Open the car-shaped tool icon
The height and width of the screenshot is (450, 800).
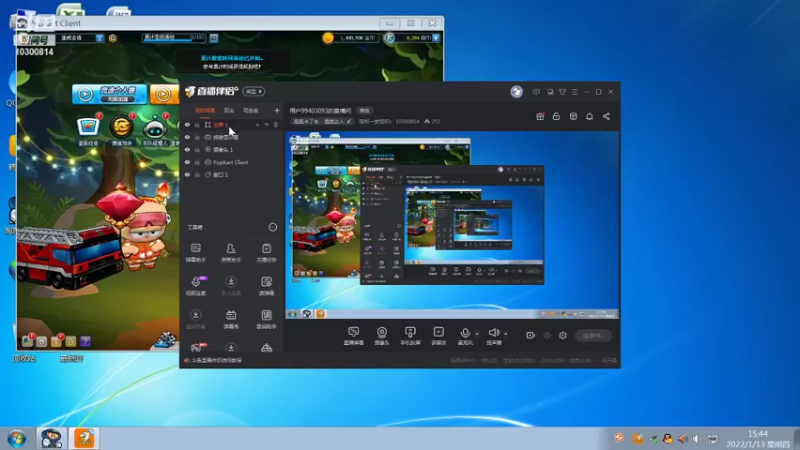[266, 348]
